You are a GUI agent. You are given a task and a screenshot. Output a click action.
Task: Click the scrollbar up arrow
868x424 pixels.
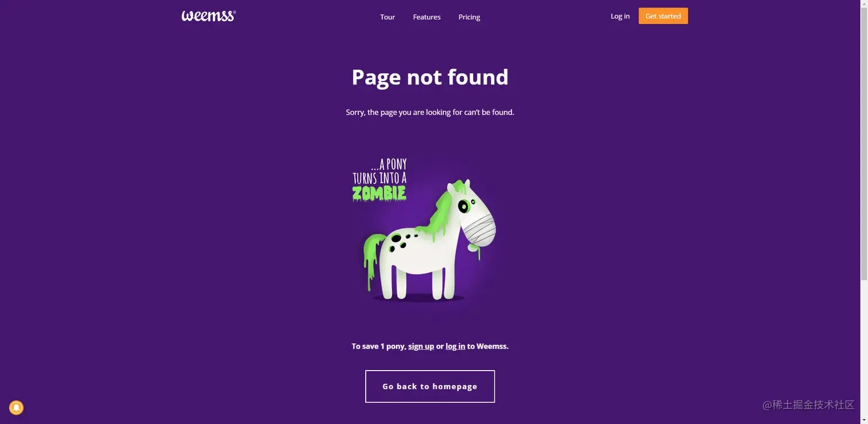864,3
